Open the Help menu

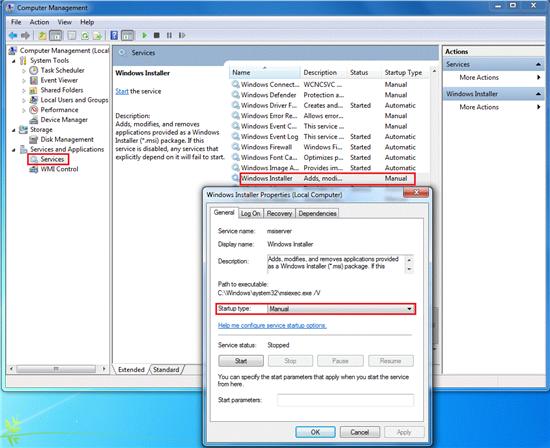click(x=87, y=22)
